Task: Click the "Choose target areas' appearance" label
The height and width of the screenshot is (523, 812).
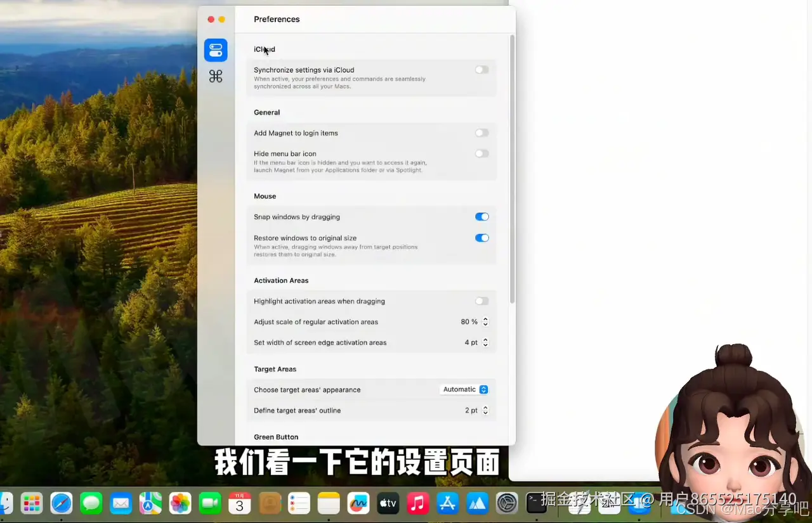Action: 307,390
